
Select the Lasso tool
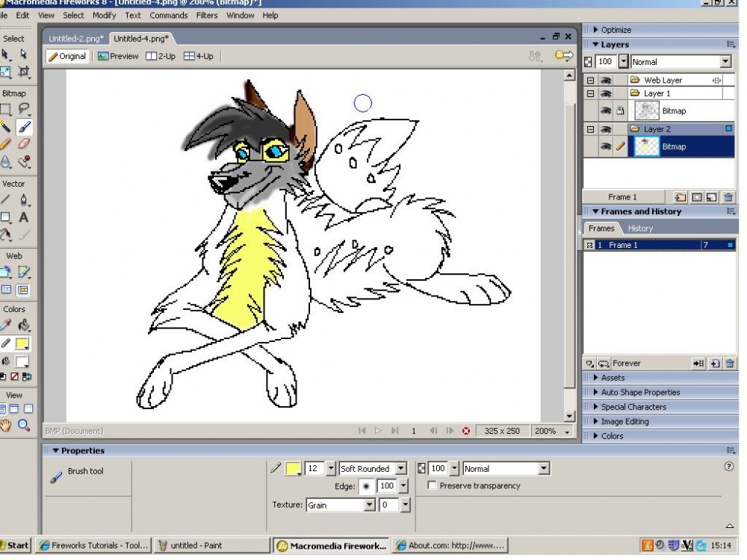(23, 109)
